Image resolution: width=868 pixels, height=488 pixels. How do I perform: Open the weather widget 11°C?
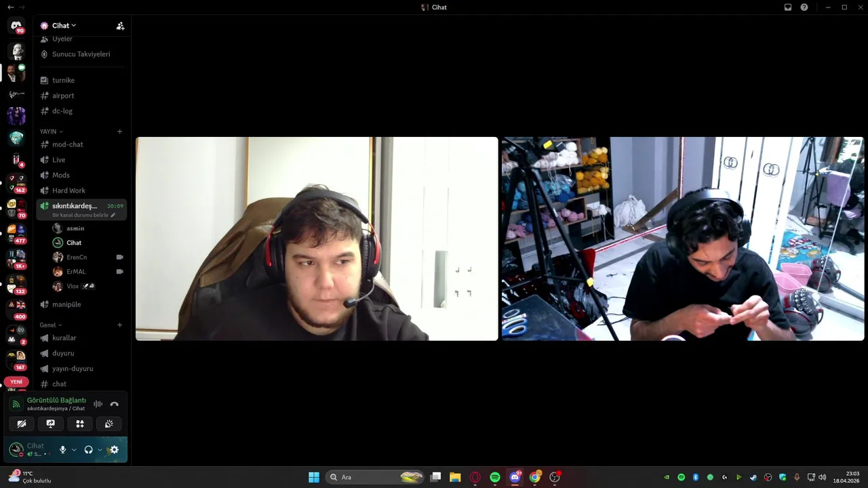(29, 477)
